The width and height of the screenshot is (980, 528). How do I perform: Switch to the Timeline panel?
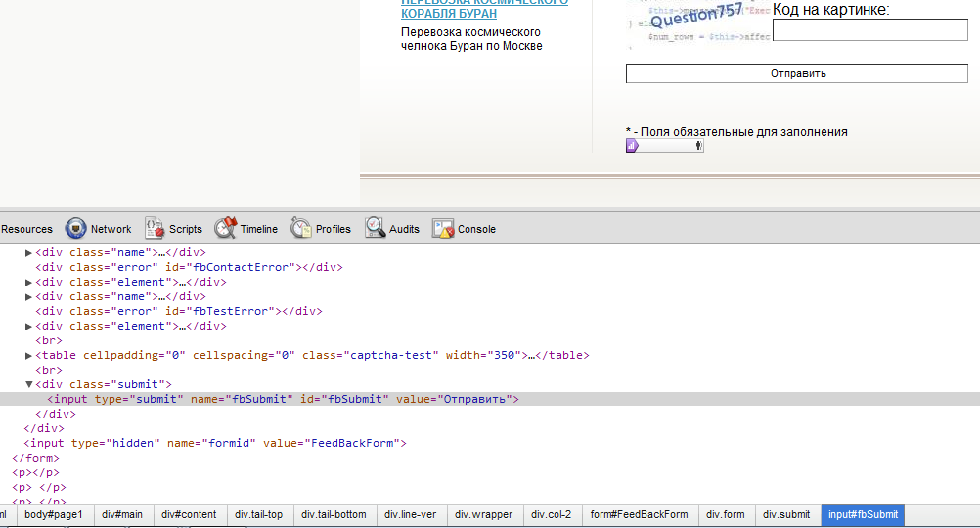(246, 229)
